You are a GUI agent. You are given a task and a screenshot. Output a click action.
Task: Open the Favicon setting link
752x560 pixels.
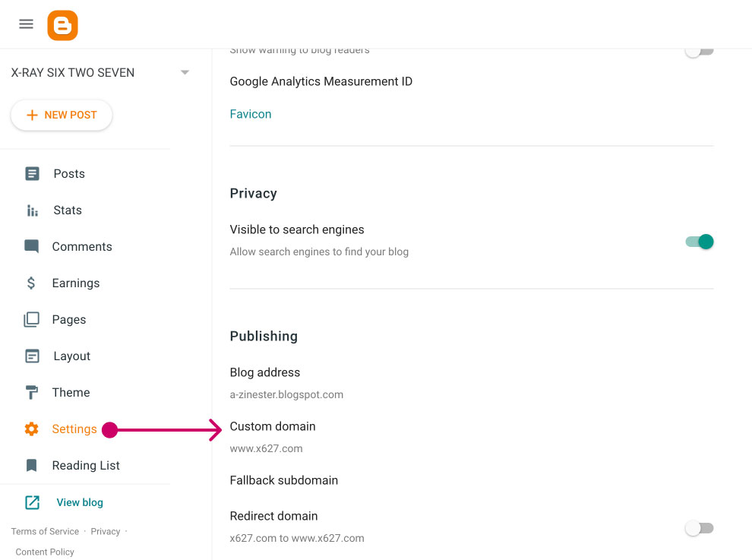[251, 114]
